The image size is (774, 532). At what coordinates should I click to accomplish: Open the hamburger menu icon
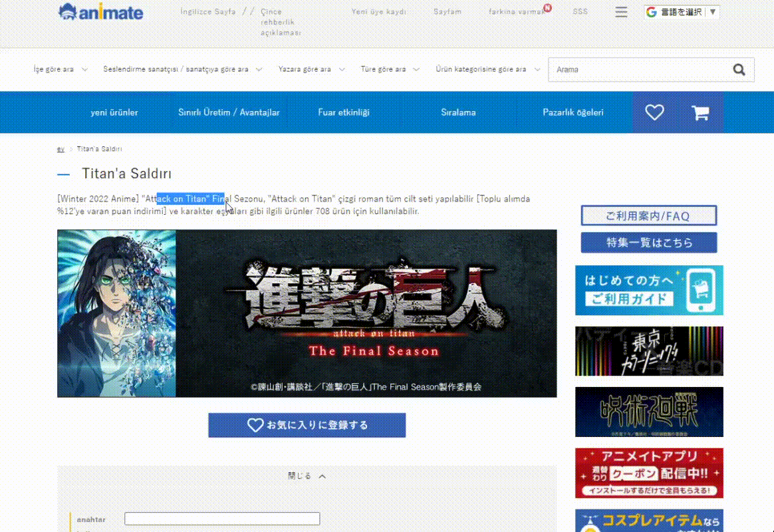[x=621, y=12]
